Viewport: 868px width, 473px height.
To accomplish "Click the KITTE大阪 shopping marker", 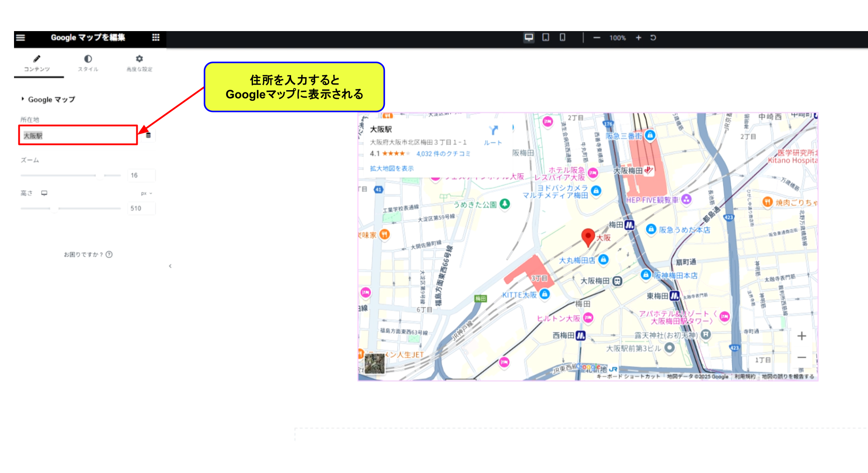I will (544, 294).
